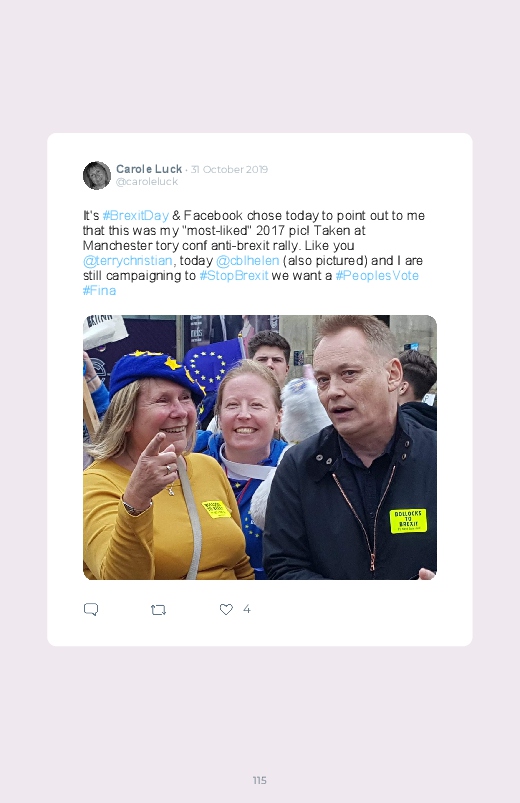Click the truncated #Fina hashtag

point(99,290)
